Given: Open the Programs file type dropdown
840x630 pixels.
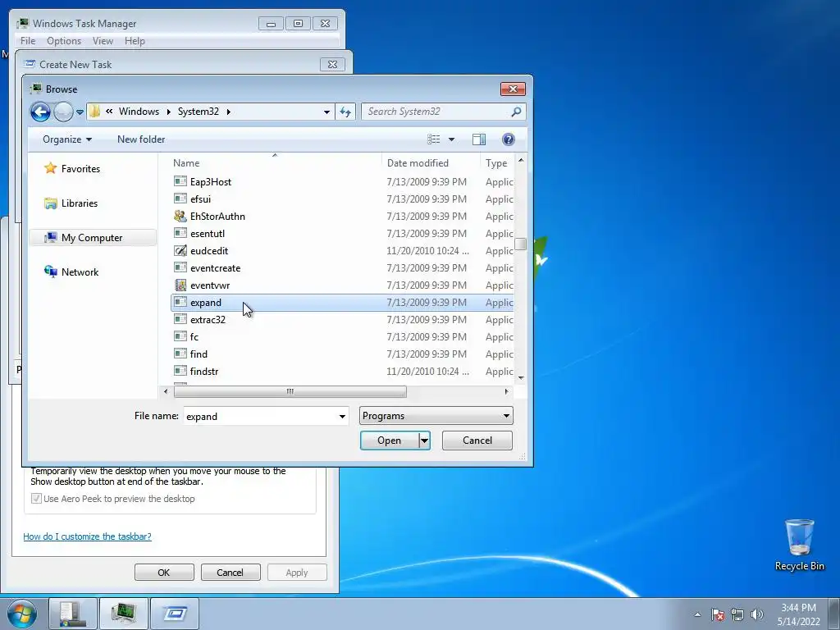Looking at the screenshot, I should pyautogui.click(x=436, y=416).
